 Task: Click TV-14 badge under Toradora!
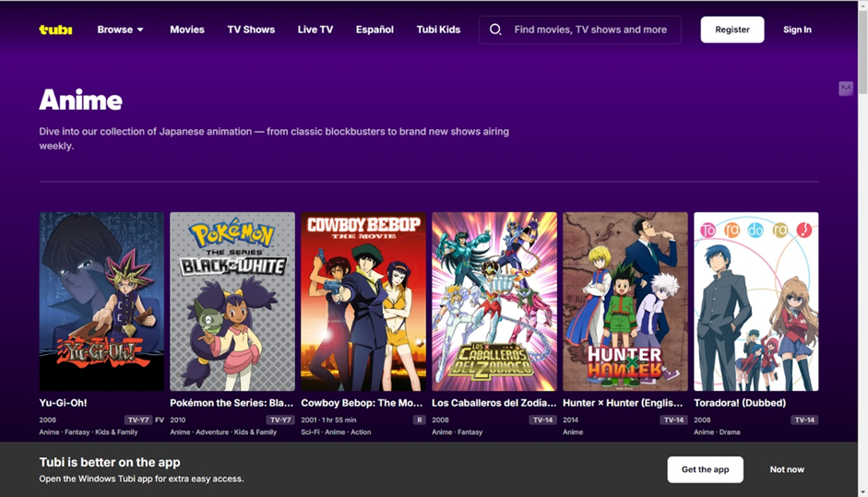(804, 420)
